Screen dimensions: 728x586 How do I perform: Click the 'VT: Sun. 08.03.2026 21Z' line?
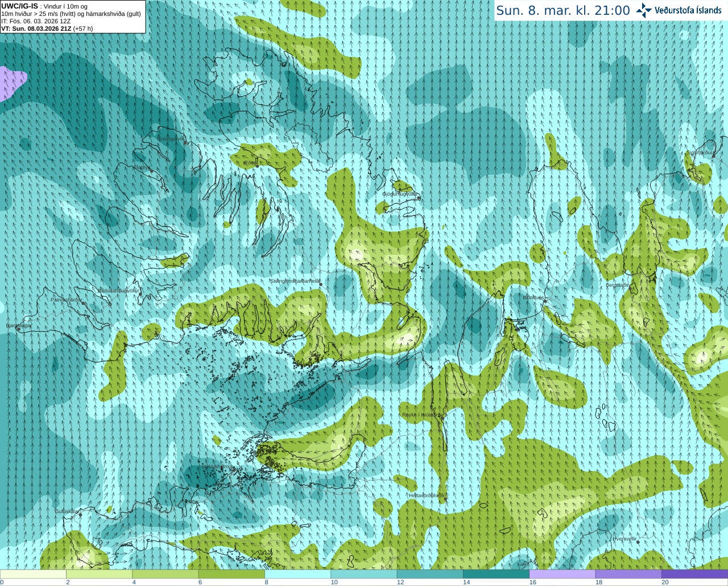click(x=47, y=28)
